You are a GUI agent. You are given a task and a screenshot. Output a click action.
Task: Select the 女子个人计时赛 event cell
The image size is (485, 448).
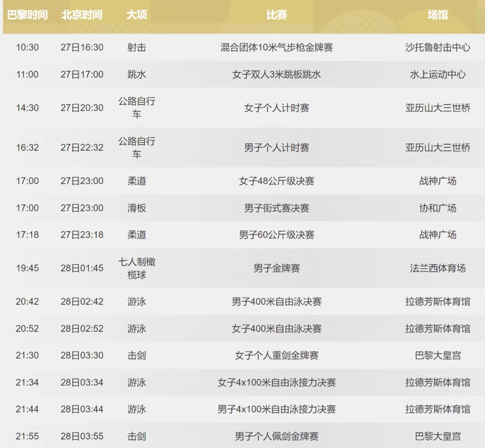pyautogui.click(x=277, y=108)
